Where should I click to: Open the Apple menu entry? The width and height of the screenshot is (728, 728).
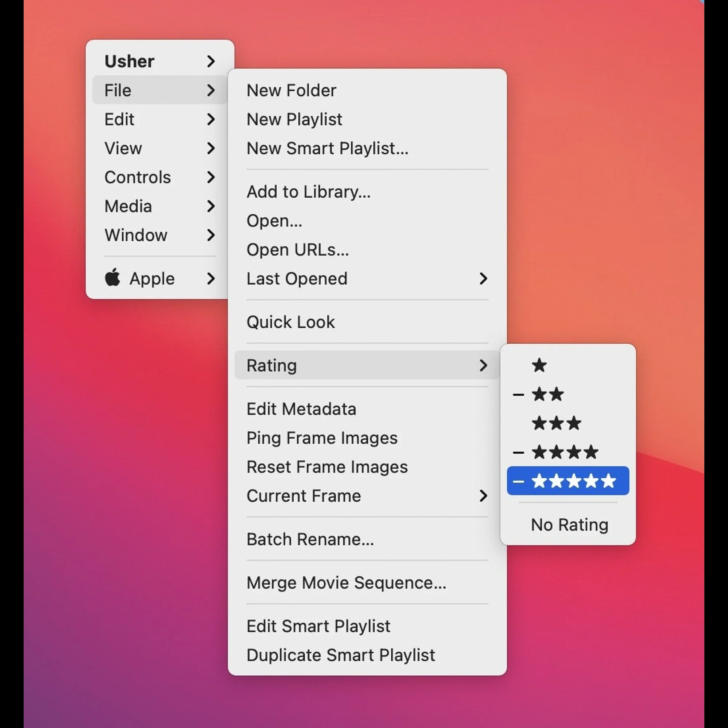pos(160,278)
